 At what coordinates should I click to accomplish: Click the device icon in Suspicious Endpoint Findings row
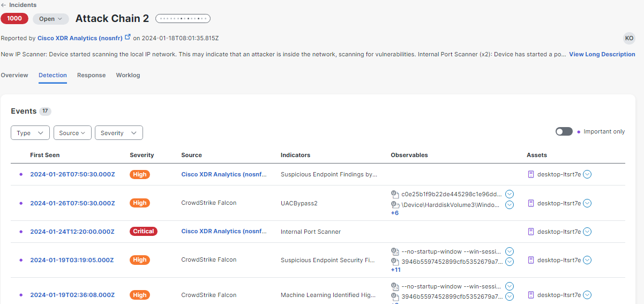coord(531,174)
